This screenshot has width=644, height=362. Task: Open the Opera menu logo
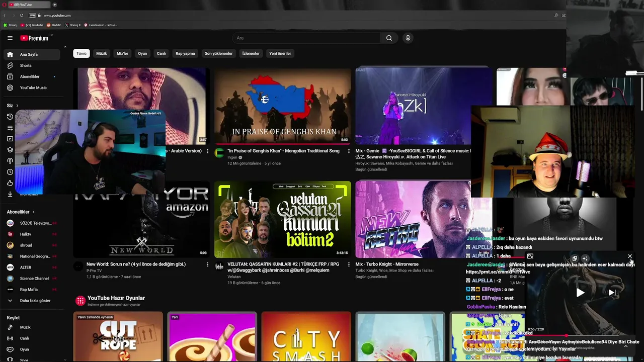click(x=4, y=5)
